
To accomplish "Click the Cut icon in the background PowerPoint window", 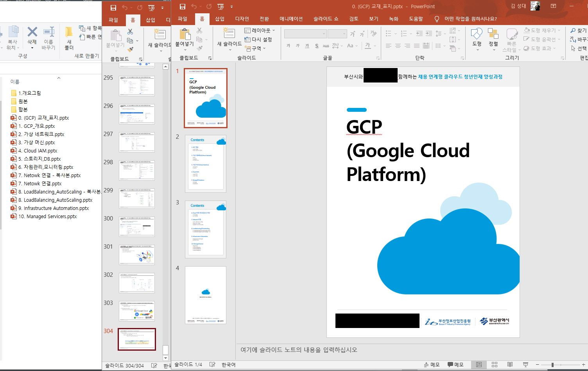I will coord(130,31).
